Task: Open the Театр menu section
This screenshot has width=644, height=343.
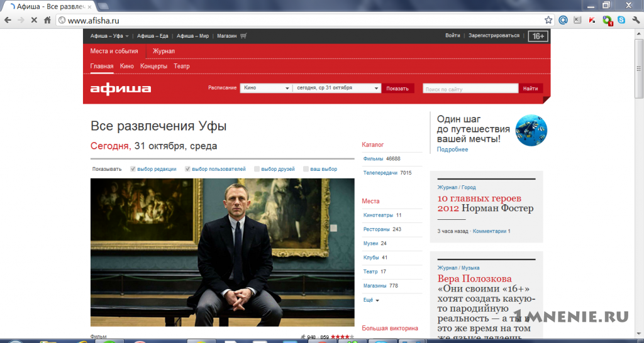Action: coord(182,66)
